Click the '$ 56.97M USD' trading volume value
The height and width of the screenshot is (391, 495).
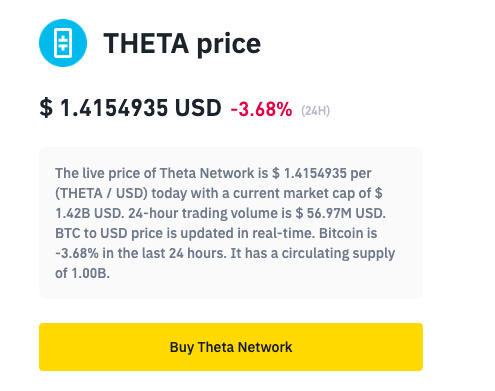(x=340, y=213)
